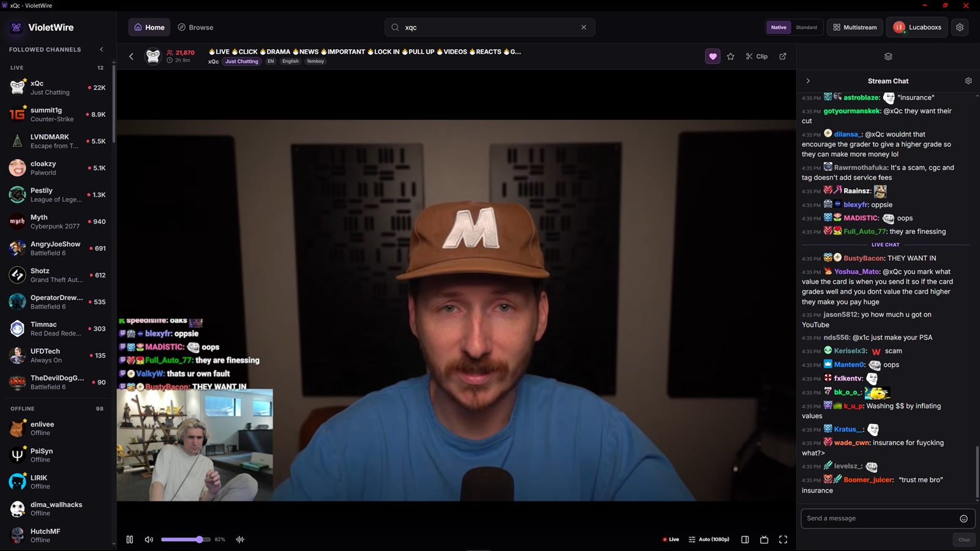Select offline channel LIRIK

pos(58,482)
